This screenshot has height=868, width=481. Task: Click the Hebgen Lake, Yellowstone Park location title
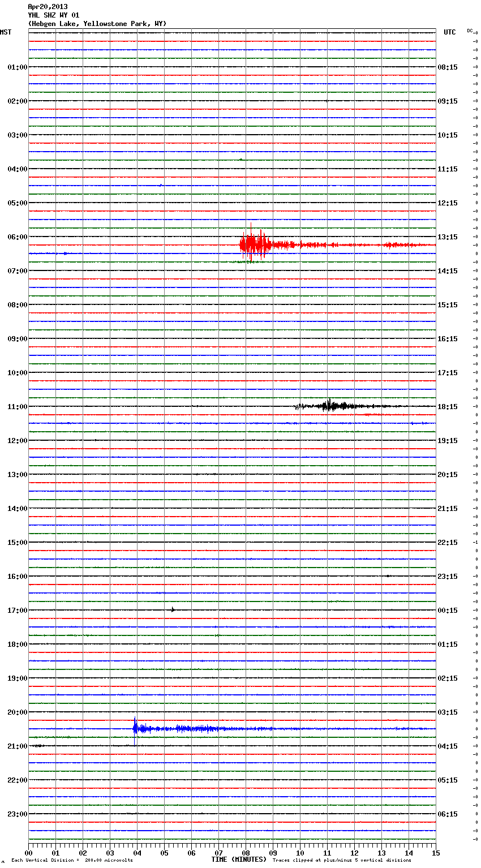click(x=97, y=24)
